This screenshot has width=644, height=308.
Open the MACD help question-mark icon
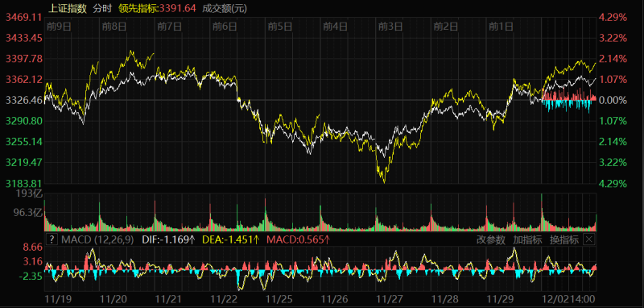[52, 239]
